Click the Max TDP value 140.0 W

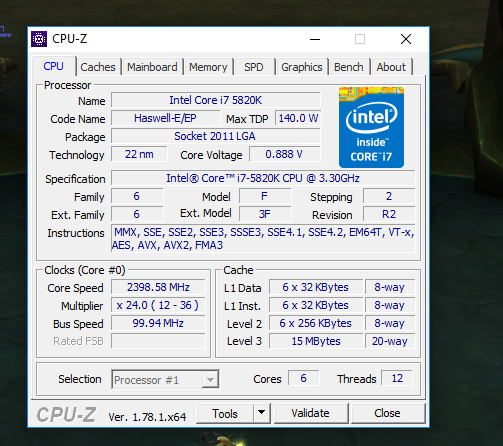298,118
